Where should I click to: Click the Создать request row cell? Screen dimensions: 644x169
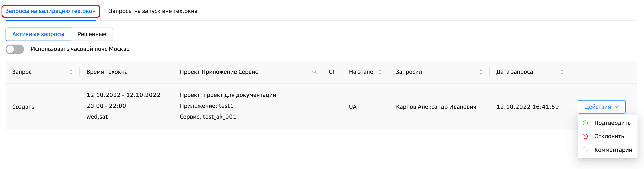click(23, 107)
